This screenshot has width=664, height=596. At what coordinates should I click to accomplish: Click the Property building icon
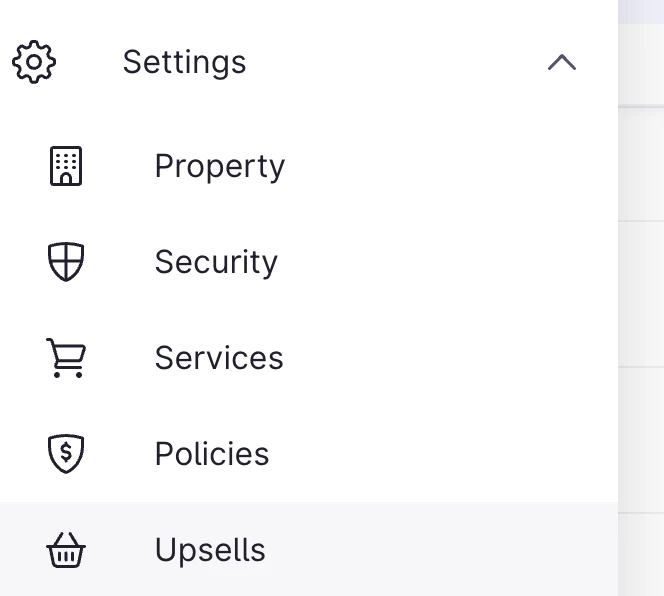tap(66, 166)
